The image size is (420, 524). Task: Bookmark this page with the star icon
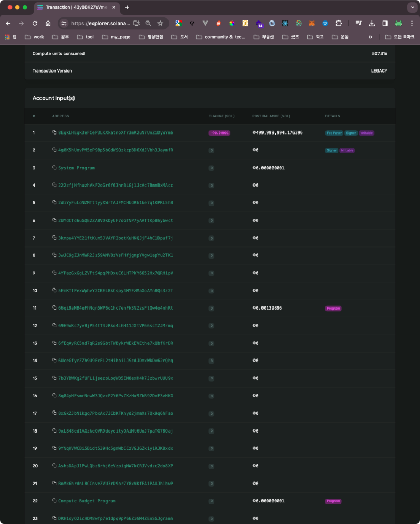pos(160,23)
